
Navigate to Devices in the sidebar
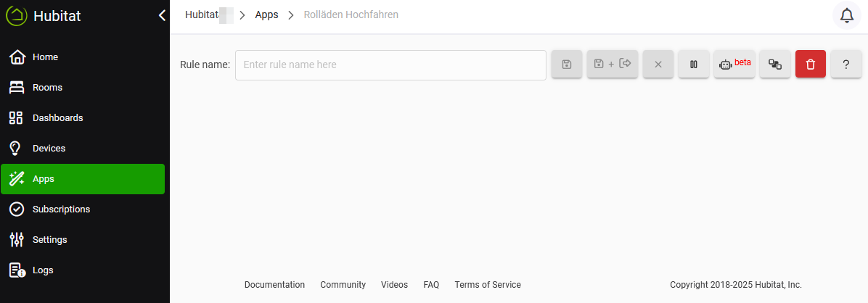pyautogui.click(x=49, y=149)
